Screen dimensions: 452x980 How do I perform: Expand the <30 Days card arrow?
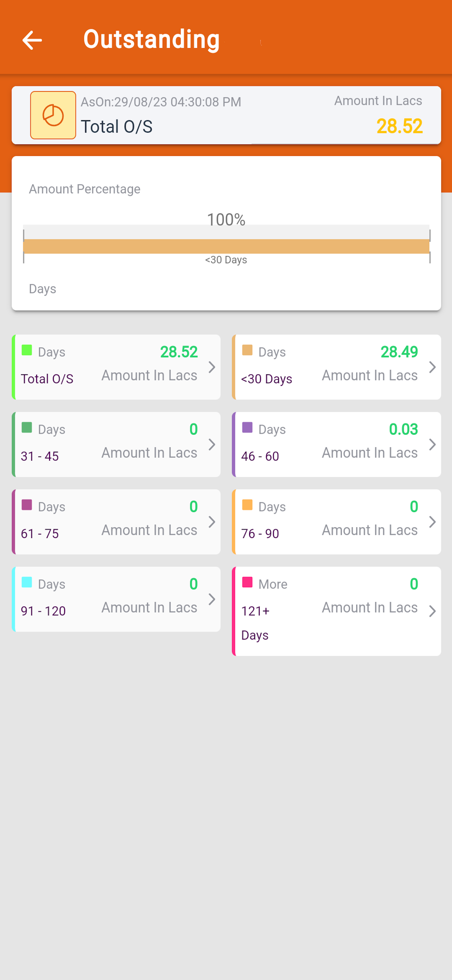tap(432, 367)
